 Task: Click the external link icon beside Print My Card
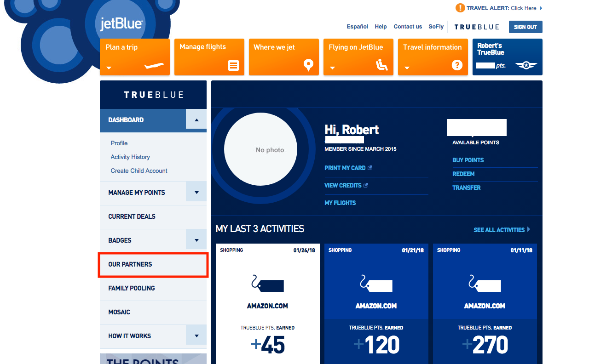click(x=370, y=168)
